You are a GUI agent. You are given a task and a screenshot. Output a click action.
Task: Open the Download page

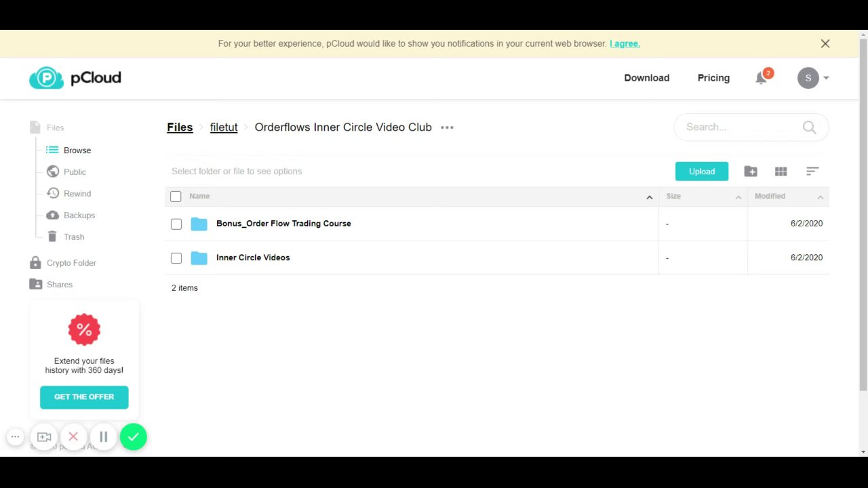click(646, 78)
